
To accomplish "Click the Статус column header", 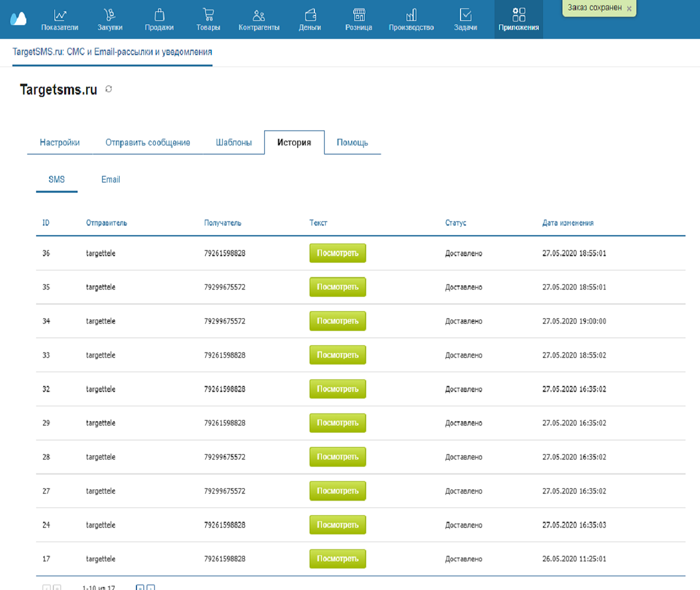I will click(x=455, y=223).
